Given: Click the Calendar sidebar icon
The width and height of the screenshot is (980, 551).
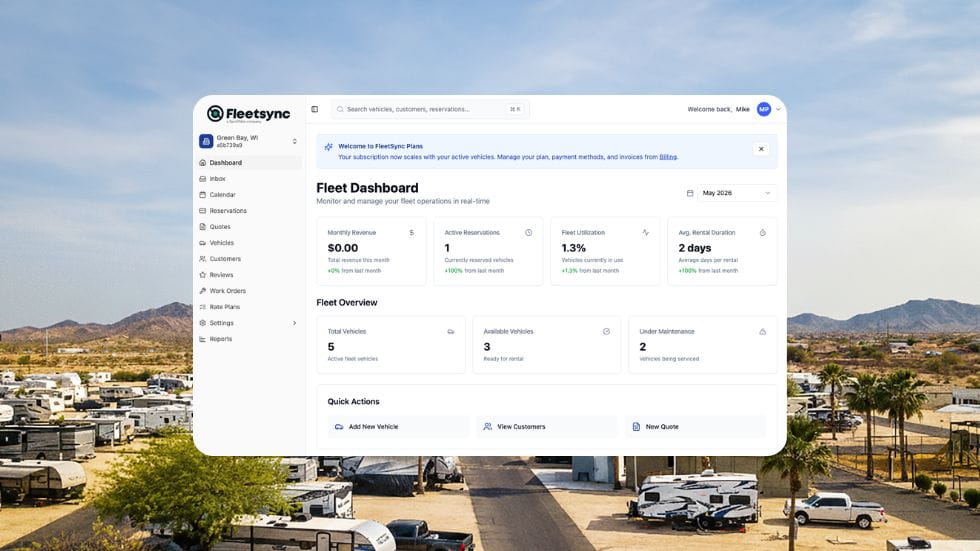Looking at the screenshot, I should (202, 195).
